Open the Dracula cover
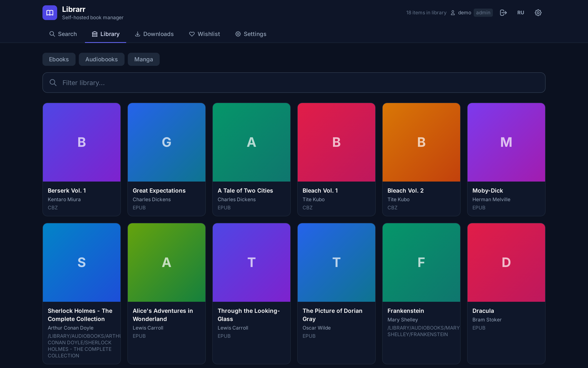Image resolution: width=588 pixels, height=368 pixels. coord(506,262)
